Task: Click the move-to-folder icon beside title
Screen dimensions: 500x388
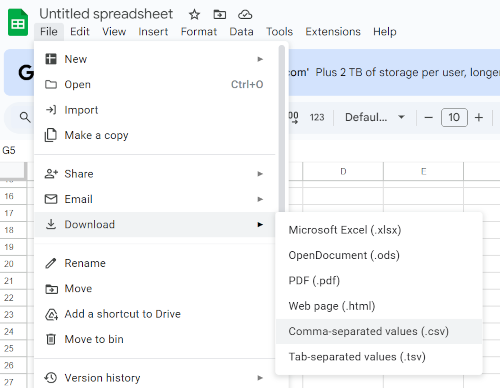Action: (x=220, y=15)
